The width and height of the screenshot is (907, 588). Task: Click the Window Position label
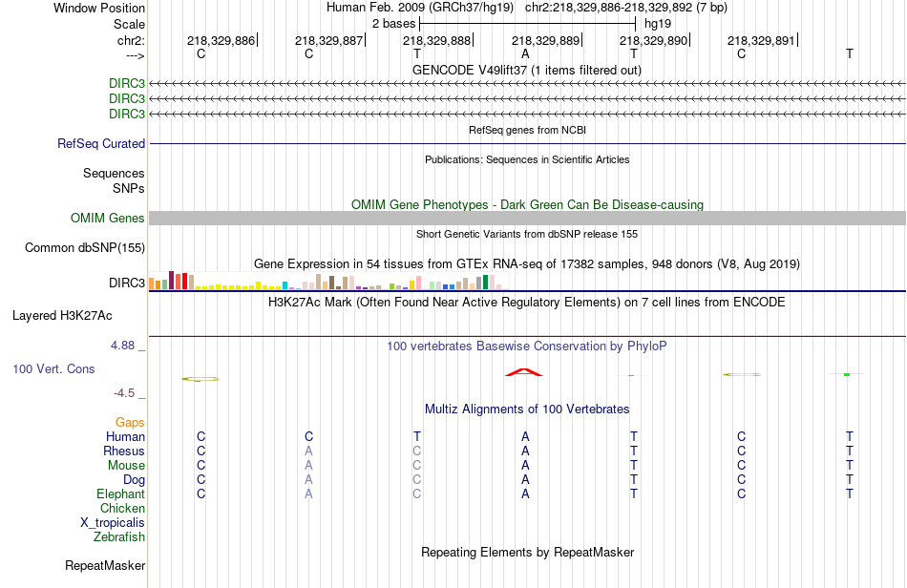[99, 8]
